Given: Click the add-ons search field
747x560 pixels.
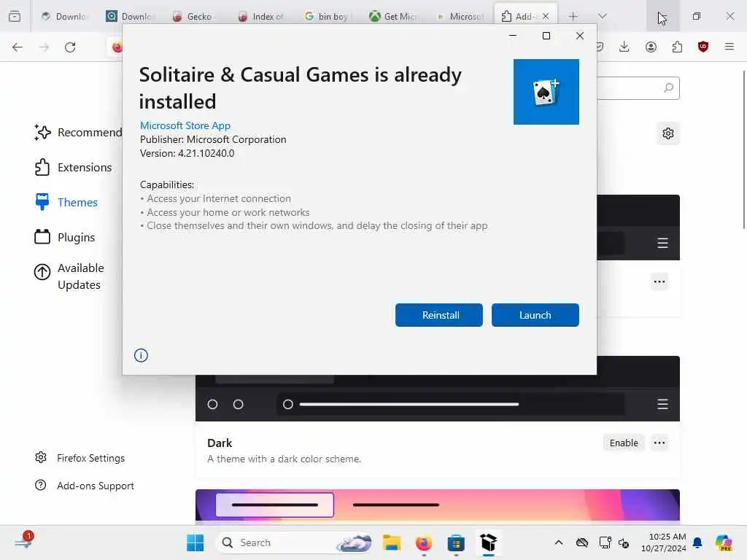Looking at the screenshot, I should point(638,88).
